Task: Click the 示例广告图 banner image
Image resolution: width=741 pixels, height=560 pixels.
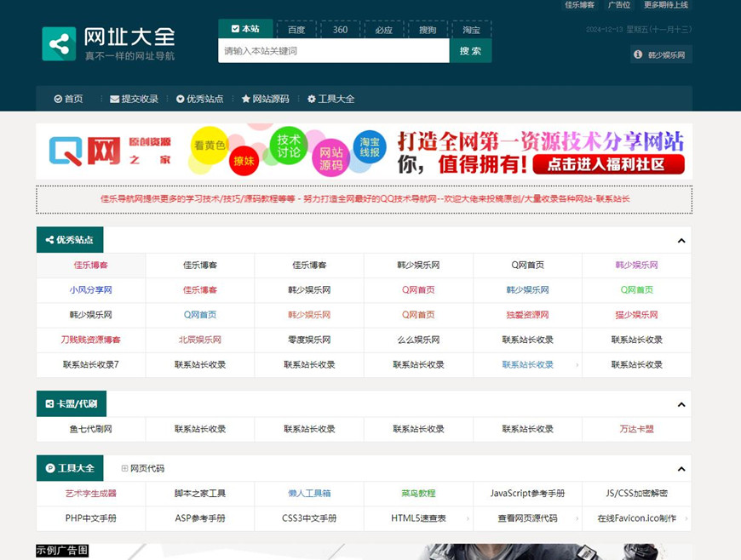Action: (x=364, y=552)
